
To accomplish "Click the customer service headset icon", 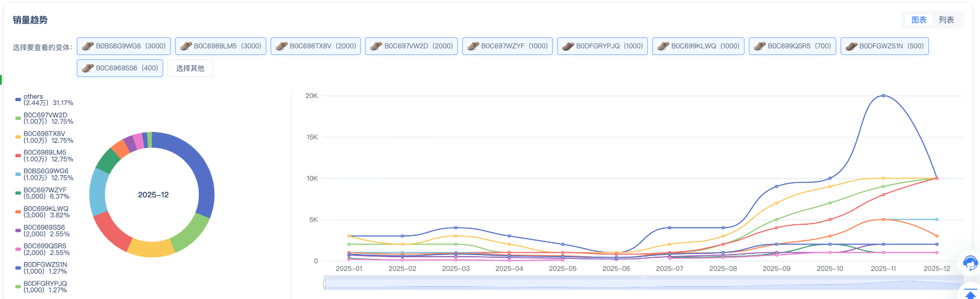I will (x=970, y=263).
